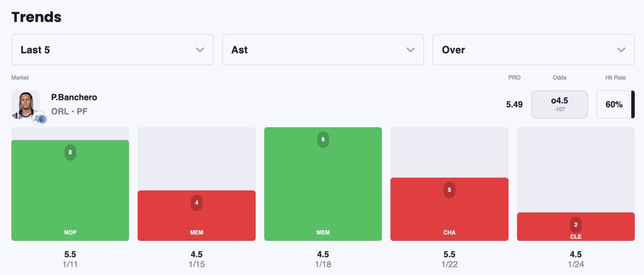Image resolution: width=644 pixels, height=275 pixels.
Task: Click the 5 assists badge
Action: pyautogui.click(x=449, y=190)
